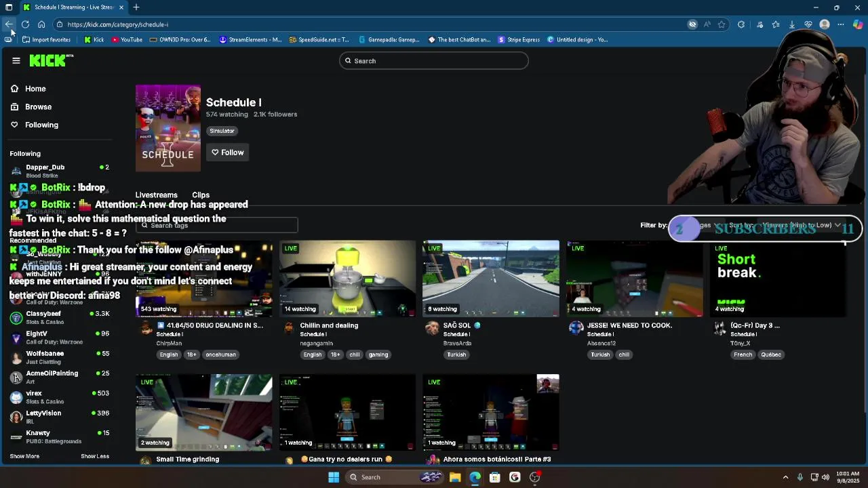Open the browser profile avatar
This screenshot has width=868, height=488.
(x=825, y=24)
